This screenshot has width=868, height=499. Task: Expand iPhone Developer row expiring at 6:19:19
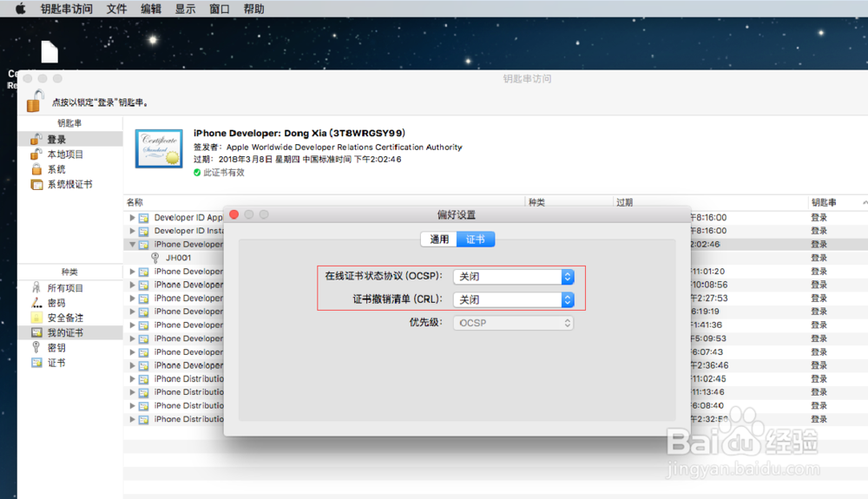[x=132, y=312]
